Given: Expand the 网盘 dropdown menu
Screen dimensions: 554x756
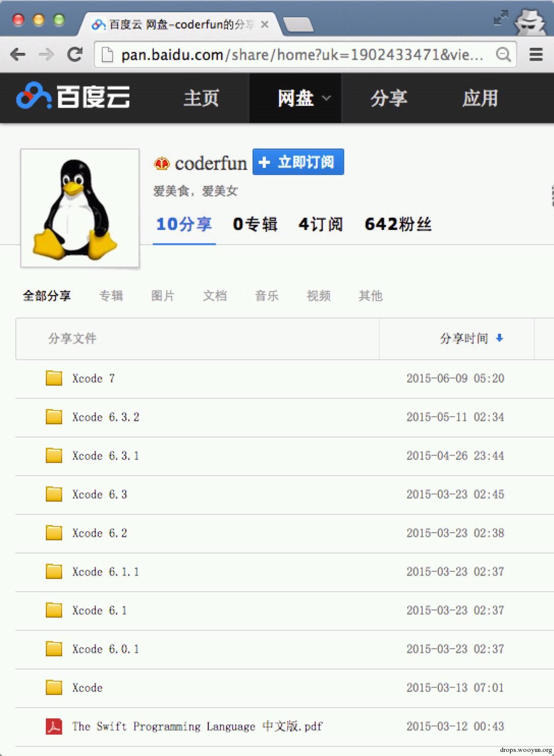Looking at the screenshot, I should pos(326,98).
